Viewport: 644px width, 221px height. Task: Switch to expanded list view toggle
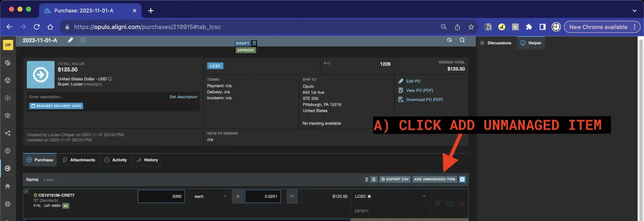click(x=374, y=180)
